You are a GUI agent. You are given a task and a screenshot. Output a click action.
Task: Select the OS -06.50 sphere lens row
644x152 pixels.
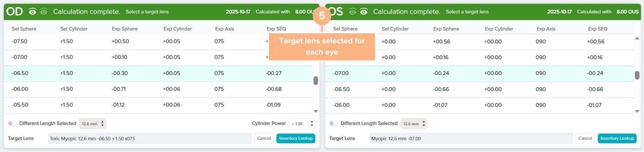[x=479, y=89]
